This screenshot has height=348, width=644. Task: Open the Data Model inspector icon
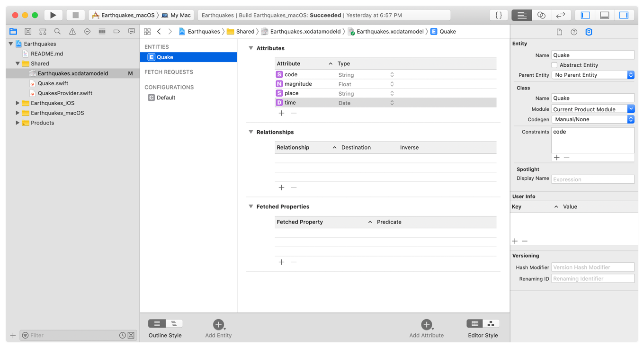click(589, 32)
